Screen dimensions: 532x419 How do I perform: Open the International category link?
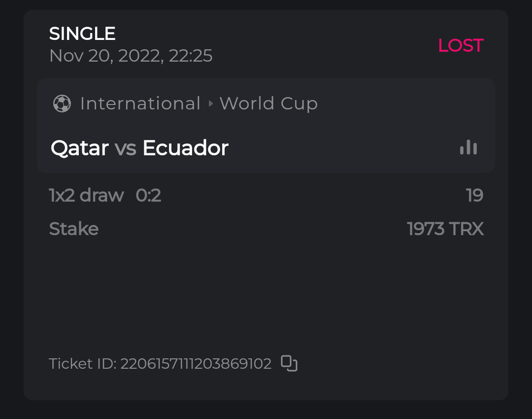click(140, 104)
